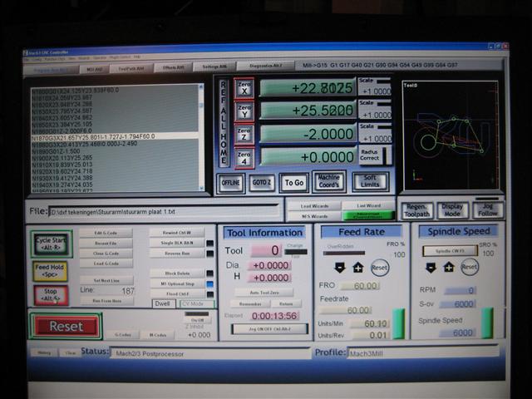The image size is (532, 399).
Task: Toggle Soft Limits
Action: (x=370, y=181)
